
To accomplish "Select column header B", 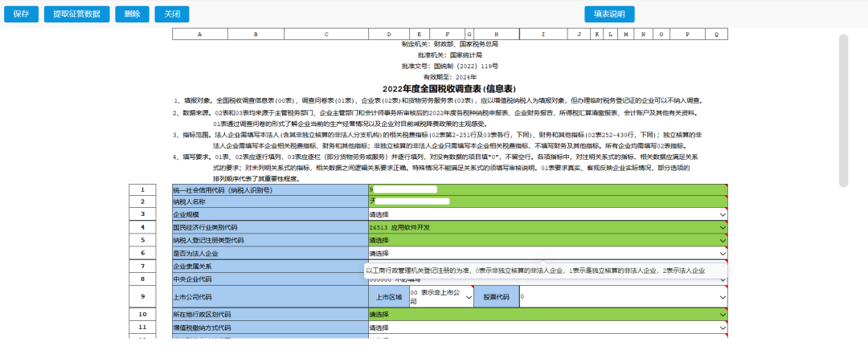I will coord(256,35).
